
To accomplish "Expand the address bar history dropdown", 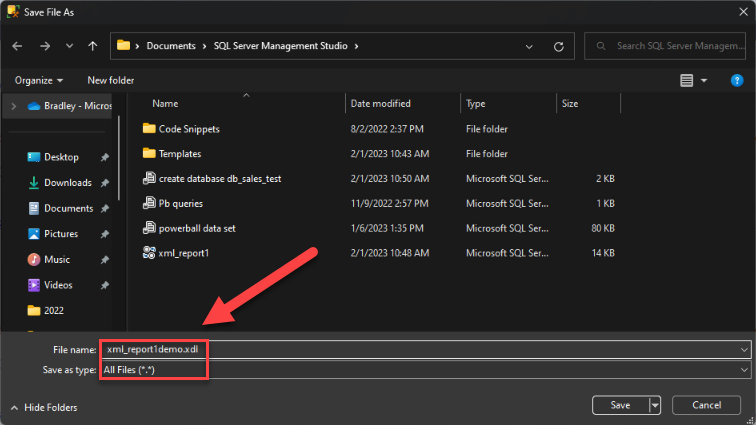I will click(529, 47).
